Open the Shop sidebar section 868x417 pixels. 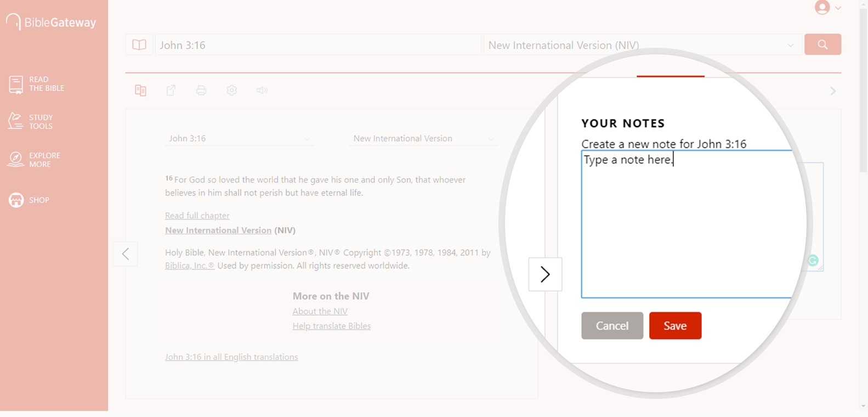[29, 200]
